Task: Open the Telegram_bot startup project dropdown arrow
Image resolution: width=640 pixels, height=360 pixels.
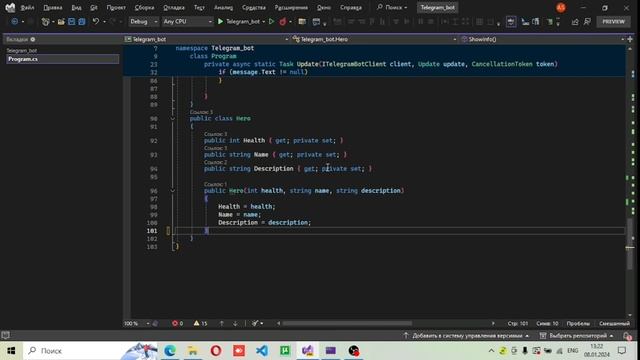Action: click(x=264, y=22)
